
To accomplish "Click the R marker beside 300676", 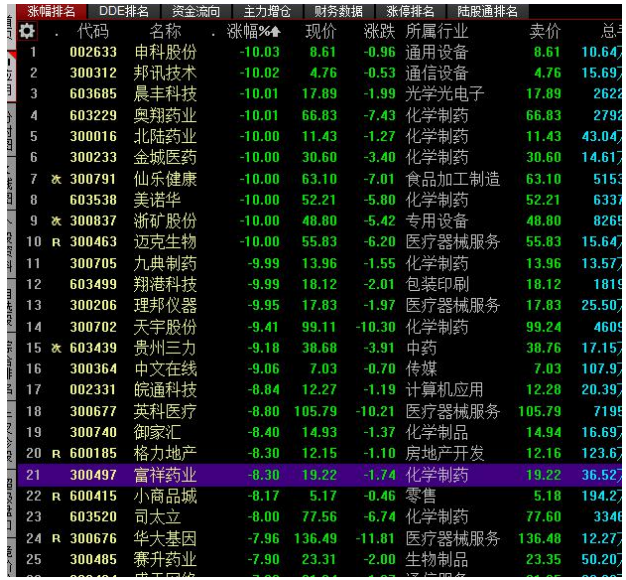I will [x=56, y=539].
